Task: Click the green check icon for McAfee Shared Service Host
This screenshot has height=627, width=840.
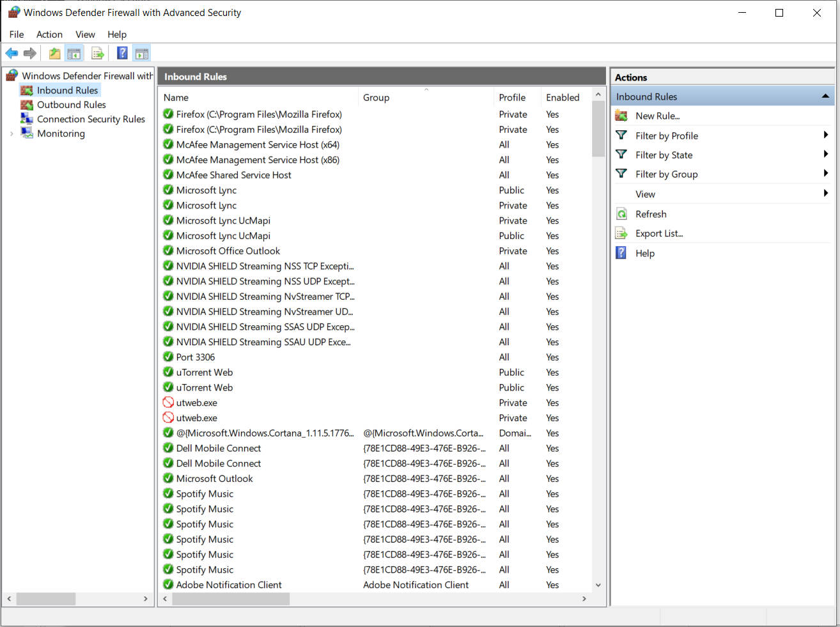Action: pyautogui.click(x=168, y=174)
